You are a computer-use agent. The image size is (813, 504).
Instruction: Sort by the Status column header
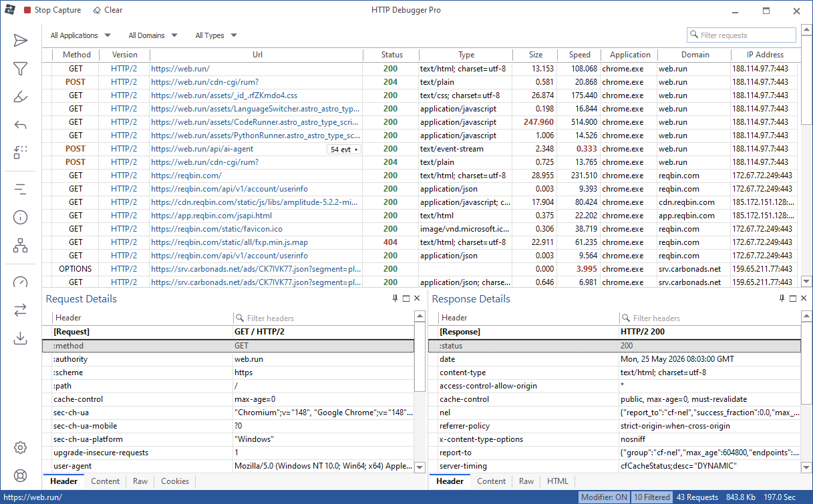coord(392,55)
